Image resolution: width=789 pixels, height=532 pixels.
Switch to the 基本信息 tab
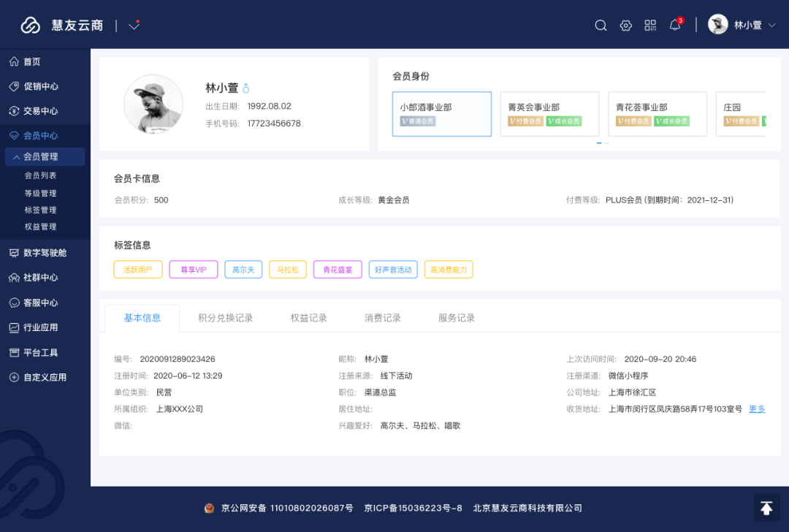tap(142, 318)
